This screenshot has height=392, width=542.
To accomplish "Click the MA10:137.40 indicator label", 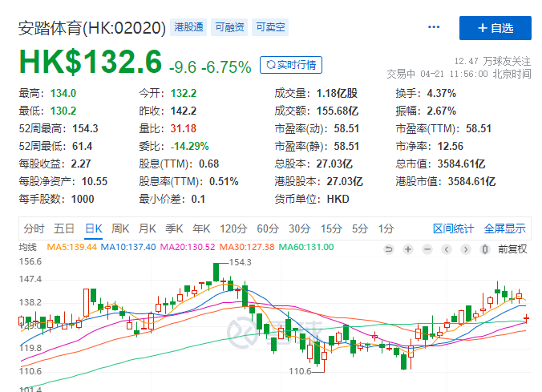I will (128, 247).
